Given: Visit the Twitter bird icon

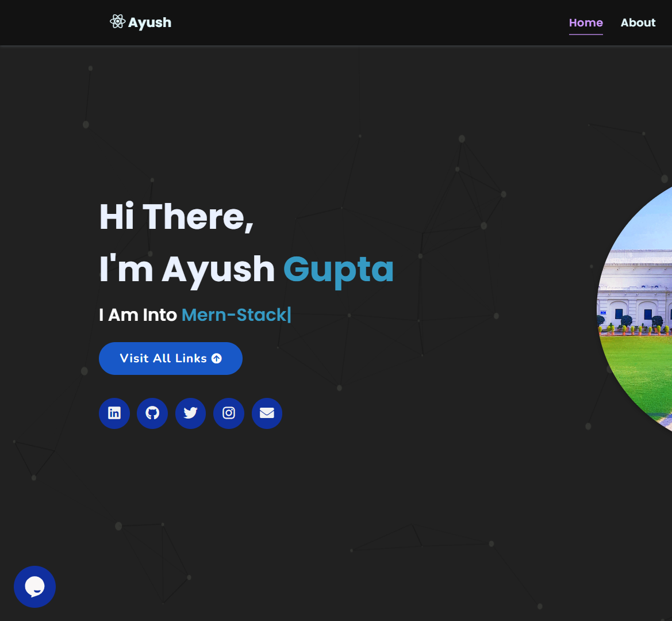Looking at the screenshot, I should click(x=190, y=413).
